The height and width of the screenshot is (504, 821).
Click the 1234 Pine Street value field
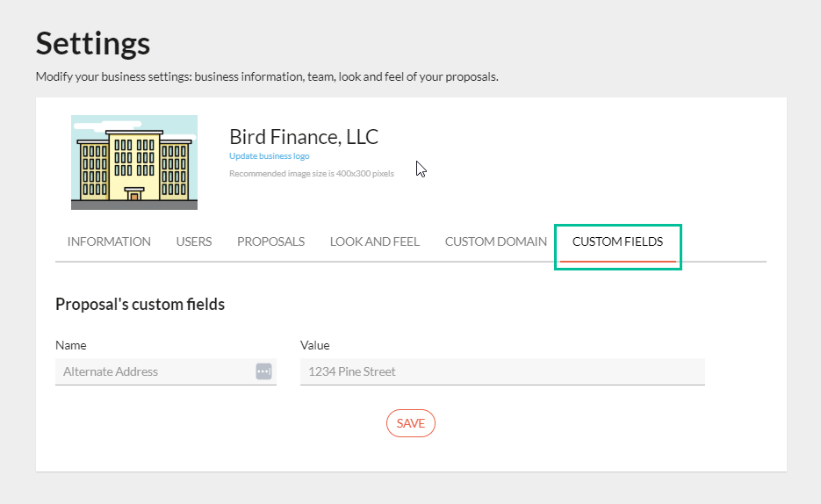click(501, 371)
